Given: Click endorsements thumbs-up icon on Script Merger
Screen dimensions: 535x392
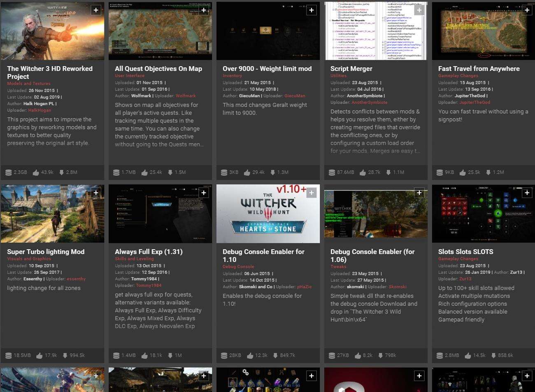Looking at the screenshot, I should click(x=362, y=172).
